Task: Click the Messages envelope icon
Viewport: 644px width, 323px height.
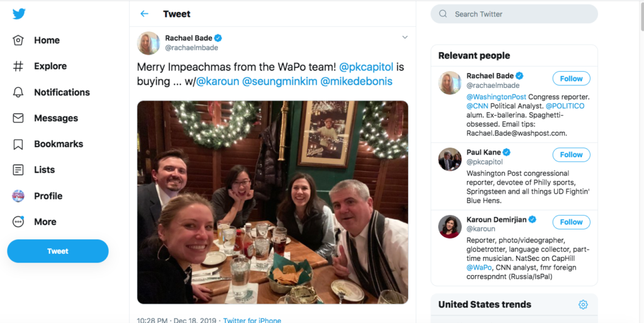Action: pos(18,118)
